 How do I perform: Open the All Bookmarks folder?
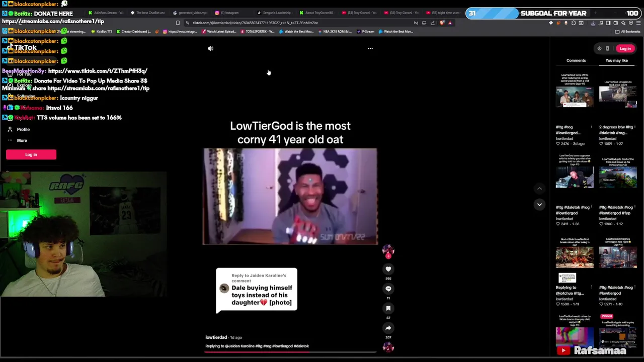[627, 32]
